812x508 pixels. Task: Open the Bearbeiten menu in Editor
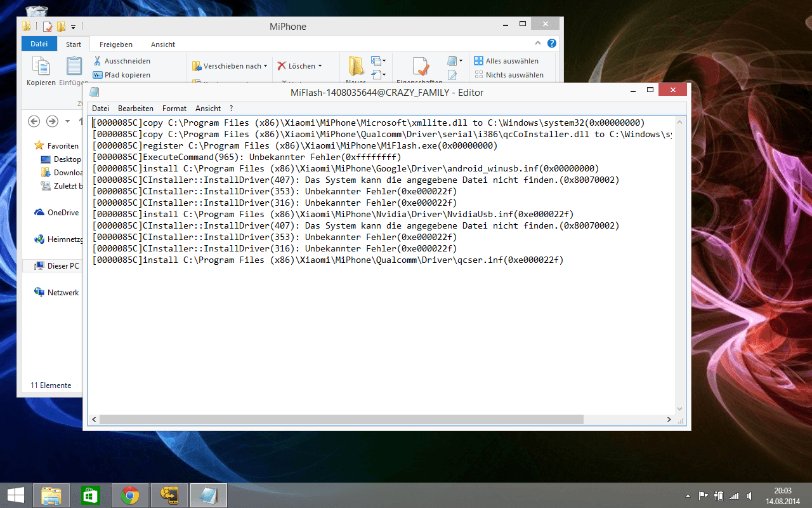[136, 109]
